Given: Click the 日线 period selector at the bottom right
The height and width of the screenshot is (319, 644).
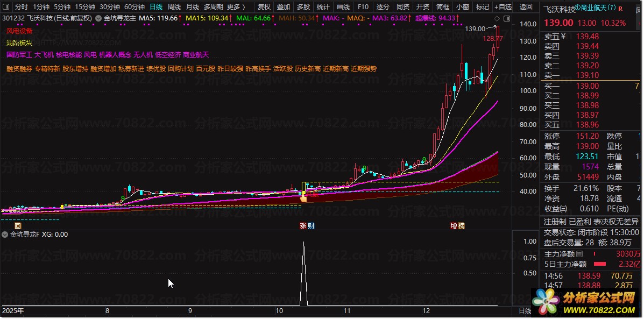Looking at the screenshot, I should point(525,311).
